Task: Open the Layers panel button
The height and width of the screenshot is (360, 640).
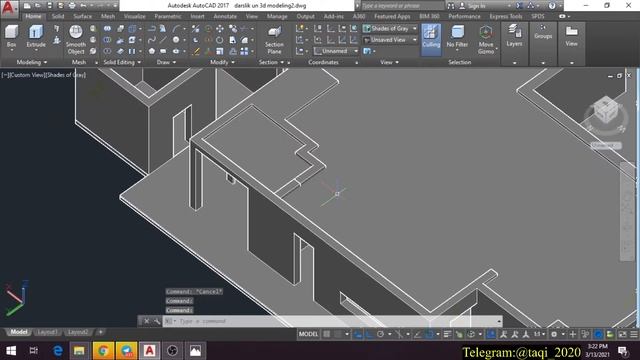Action: pyautogui.click(x=514, y=36)
